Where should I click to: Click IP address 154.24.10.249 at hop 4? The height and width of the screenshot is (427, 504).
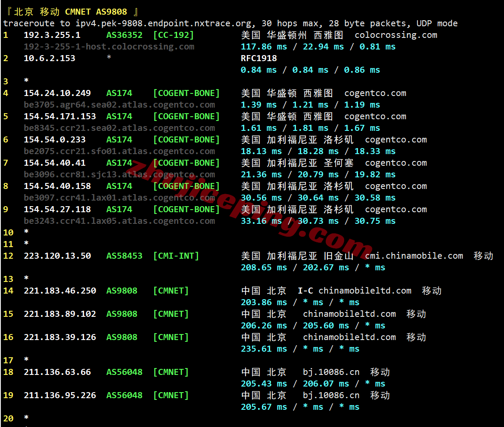57,93
